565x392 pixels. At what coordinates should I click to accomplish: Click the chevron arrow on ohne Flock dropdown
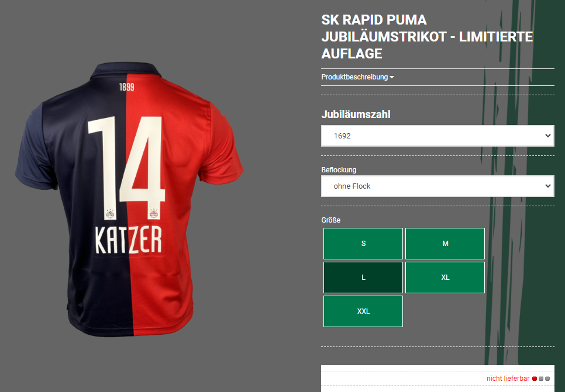tap(547, 186)
